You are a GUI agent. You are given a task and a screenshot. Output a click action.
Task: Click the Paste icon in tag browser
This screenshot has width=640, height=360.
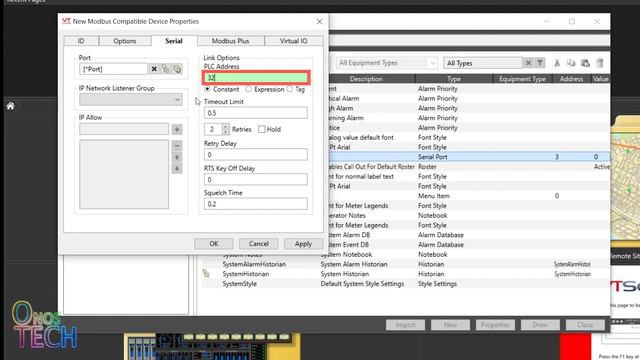[x=585, y=63]
